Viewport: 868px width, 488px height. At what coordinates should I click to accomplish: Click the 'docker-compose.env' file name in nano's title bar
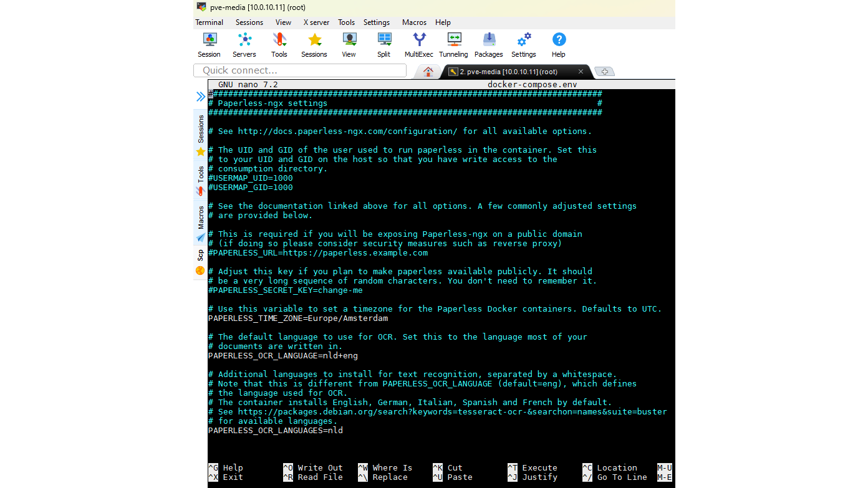533,85
